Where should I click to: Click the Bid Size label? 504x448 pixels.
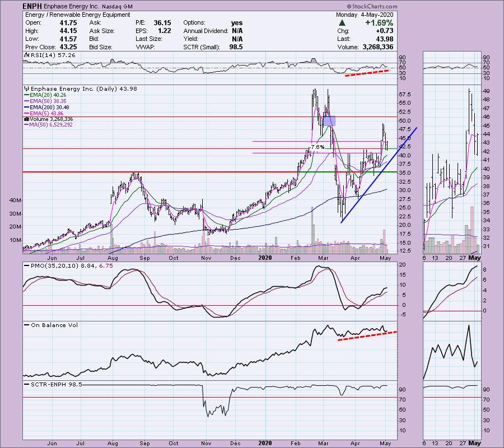point(101,47)
